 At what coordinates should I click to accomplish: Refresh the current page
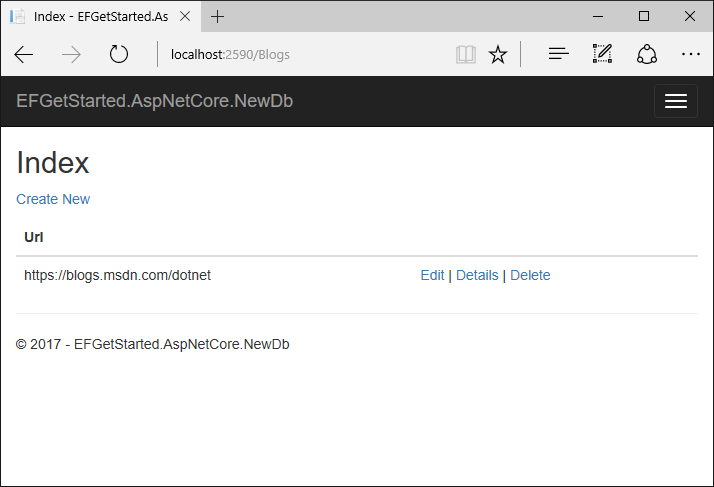pyautogui.click(x=119, y=54)
